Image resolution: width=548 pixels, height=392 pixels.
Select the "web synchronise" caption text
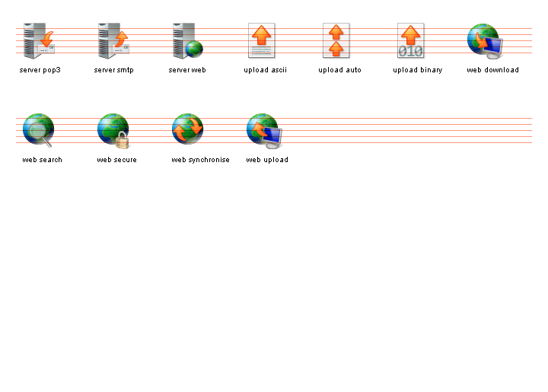[200, 160]
